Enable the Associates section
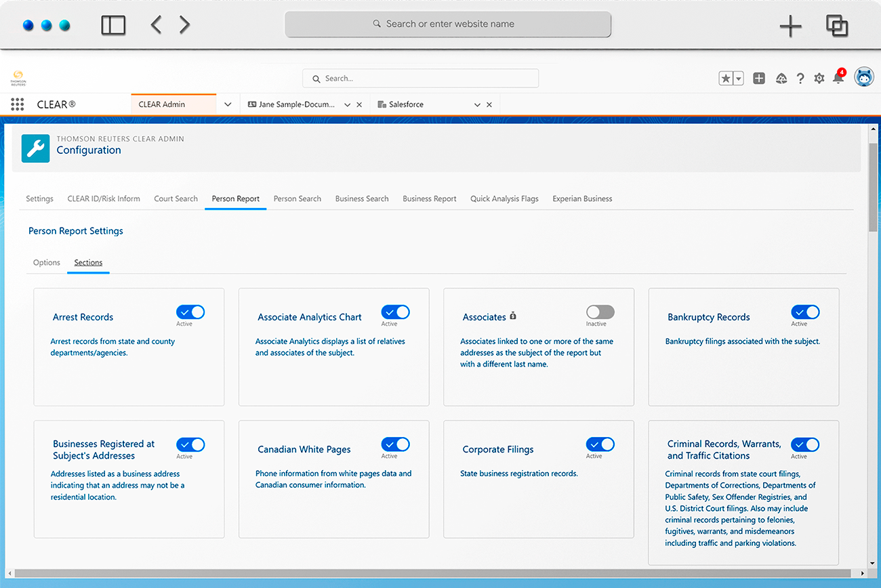Viewport: 881px width, 588px height. tap(600, 312)
